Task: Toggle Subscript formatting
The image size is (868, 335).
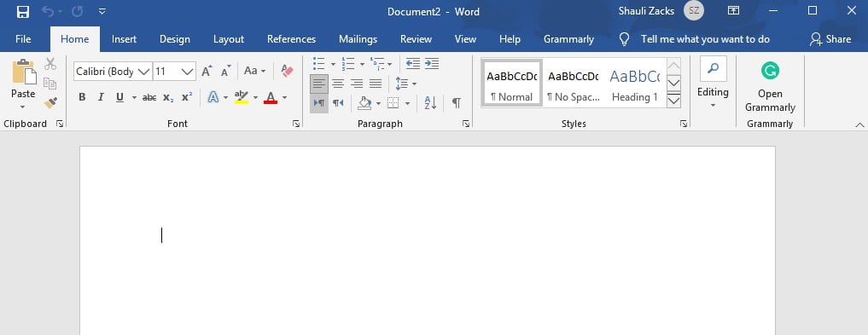Action: 168,97
